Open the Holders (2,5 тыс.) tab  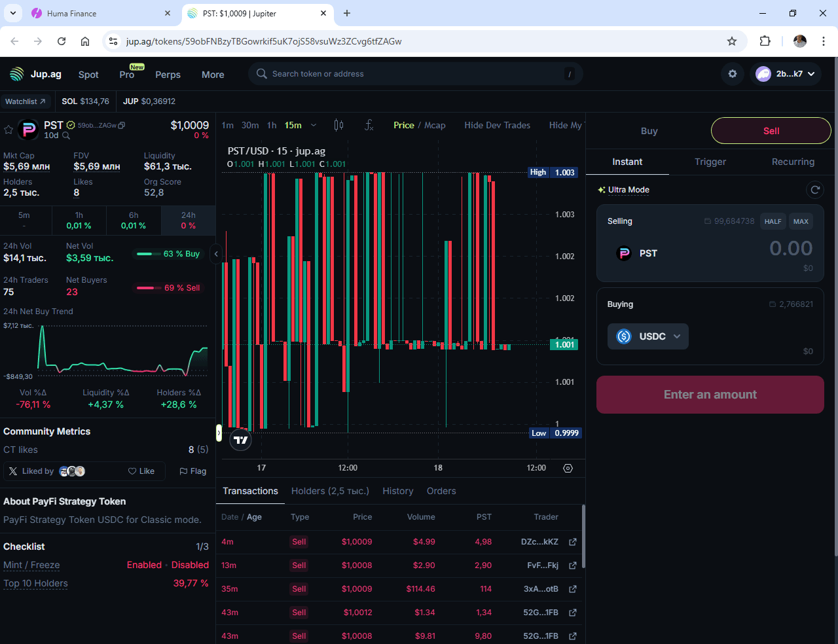click(330, 491)
